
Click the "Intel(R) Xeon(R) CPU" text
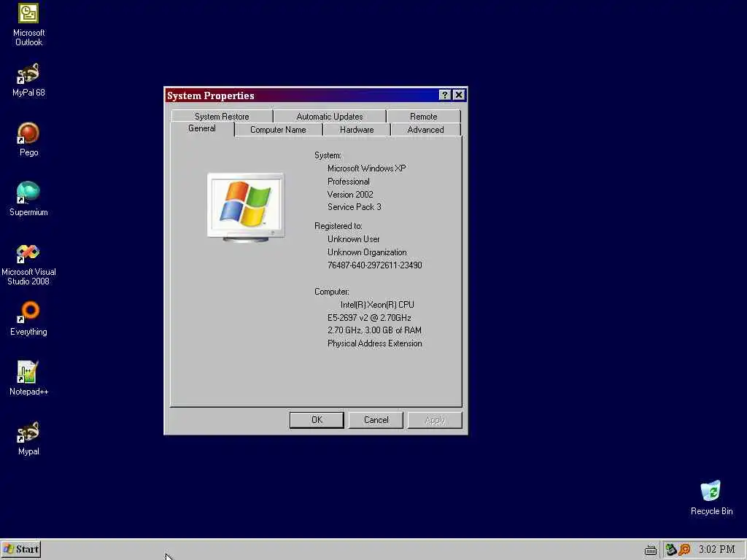[x=377, y=305]
